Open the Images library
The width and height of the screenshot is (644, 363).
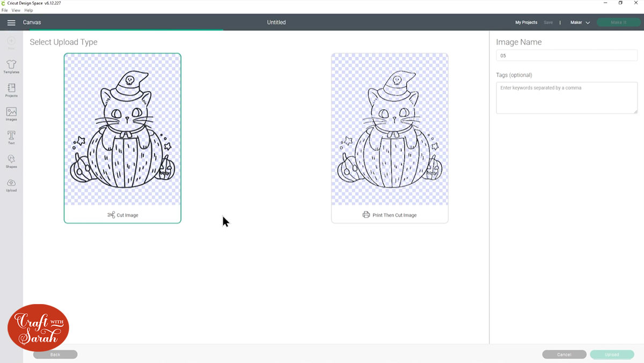tap(11, 114)
